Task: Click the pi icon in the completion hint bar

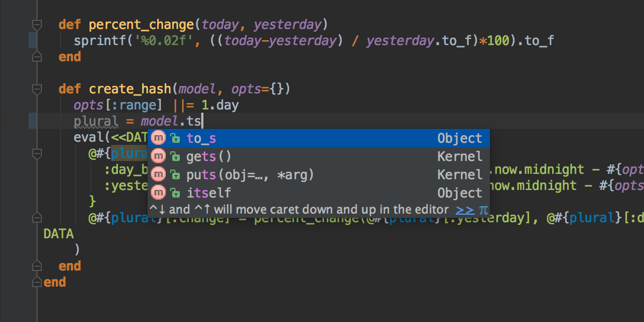Action: pyautogui.click(x=484, y=209)
